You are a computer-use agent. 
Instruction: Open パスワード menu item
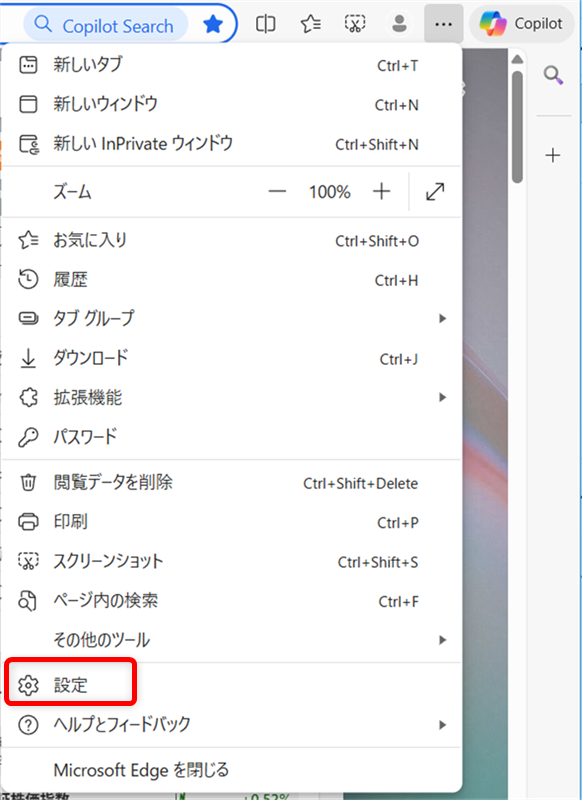coord(231,437)
